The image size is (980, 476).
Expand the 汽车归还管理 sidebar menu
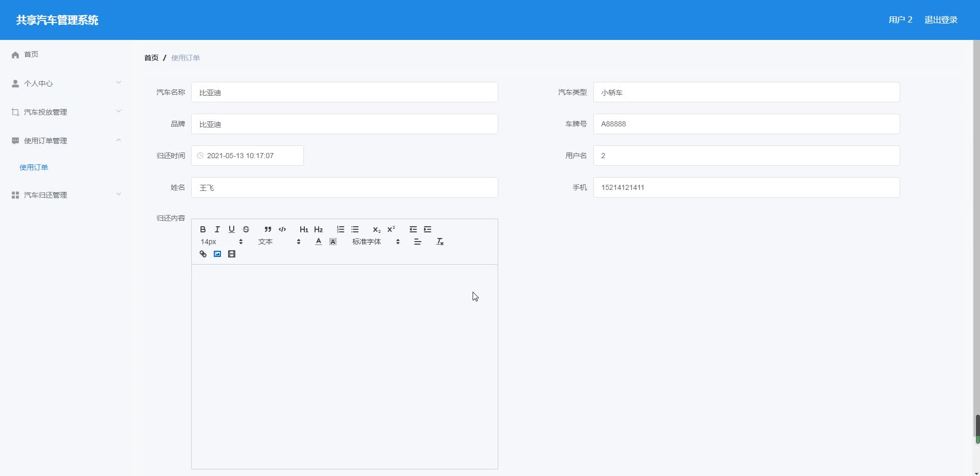tap(66, 195)
